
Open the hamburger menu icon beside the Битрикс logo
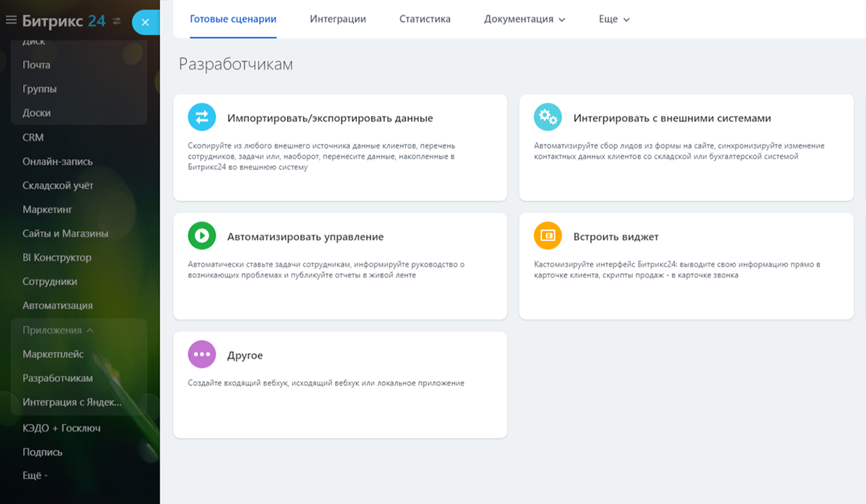point(11,20)
